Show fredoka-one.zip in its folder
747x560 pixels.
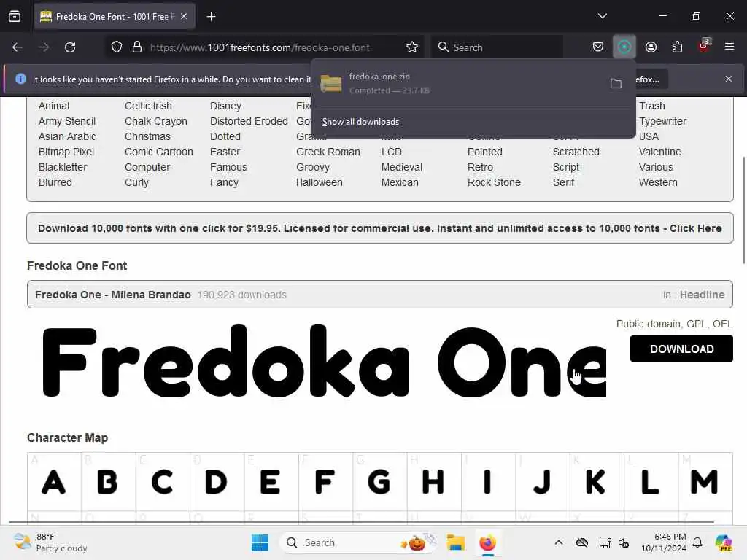616,84
